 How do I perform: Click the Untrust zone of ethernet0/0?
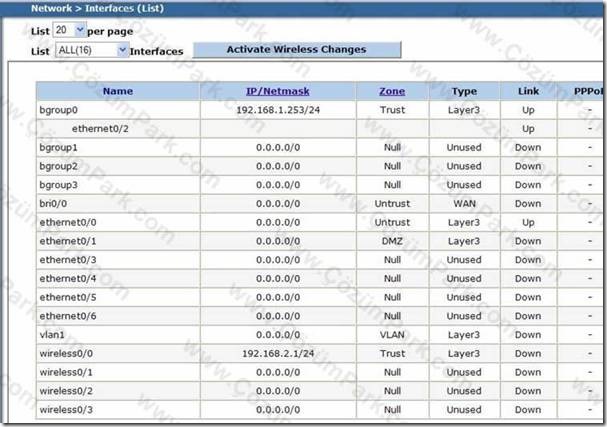pyautogui.click(x=392, y=222)
